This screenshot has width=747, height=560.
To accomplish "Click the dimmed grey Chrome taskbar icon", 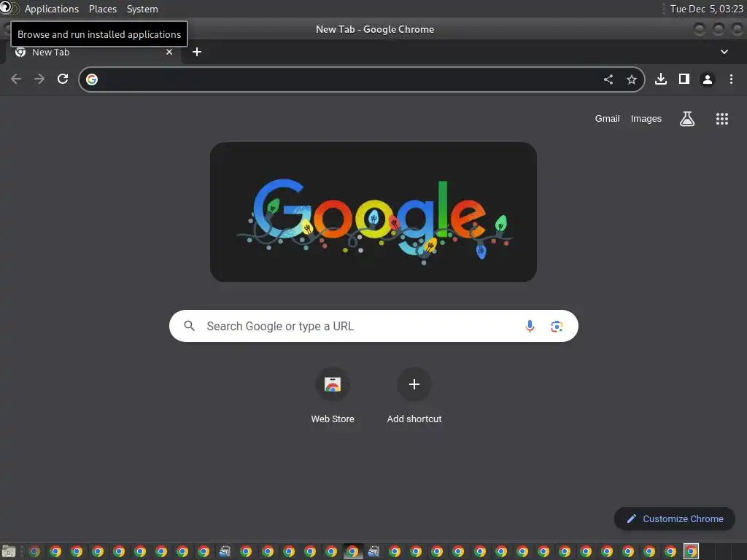I will click(x=34, y=551).
